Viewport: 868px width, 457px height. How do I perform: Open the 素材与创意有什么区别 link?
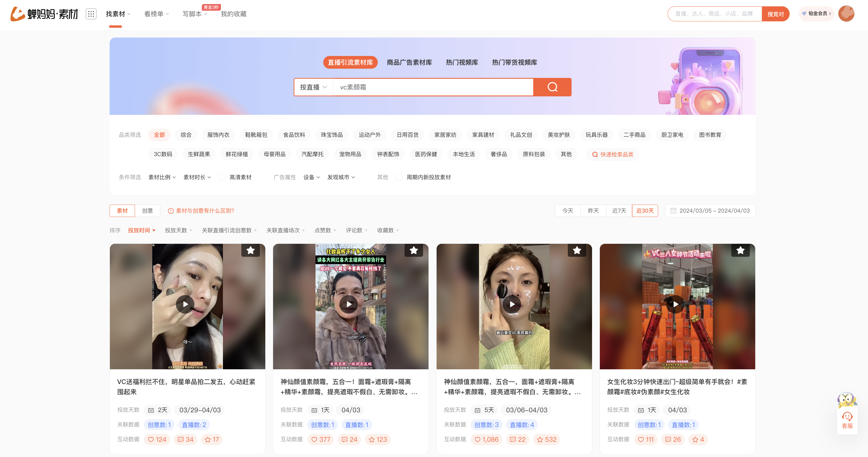[204, 210]
